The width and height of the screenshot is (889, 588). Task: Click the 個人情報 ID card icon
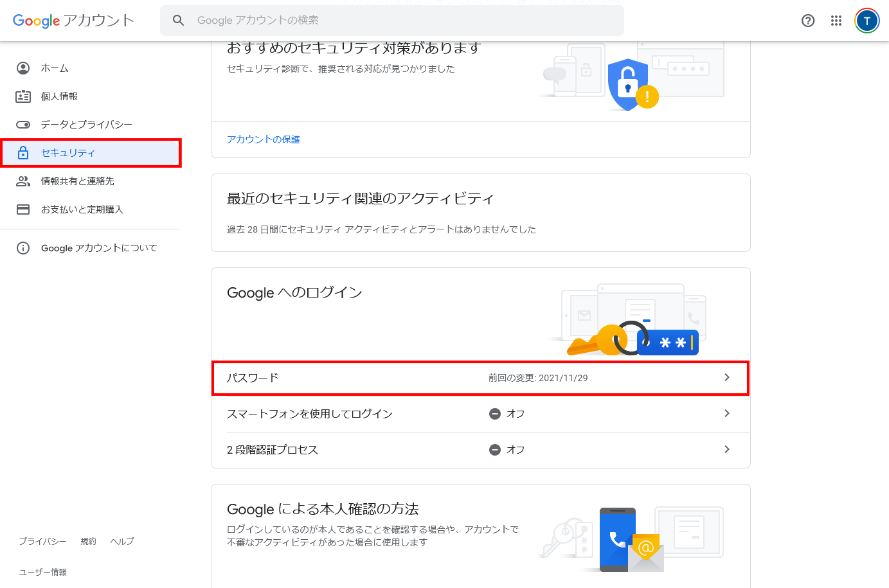coord(23,96)
